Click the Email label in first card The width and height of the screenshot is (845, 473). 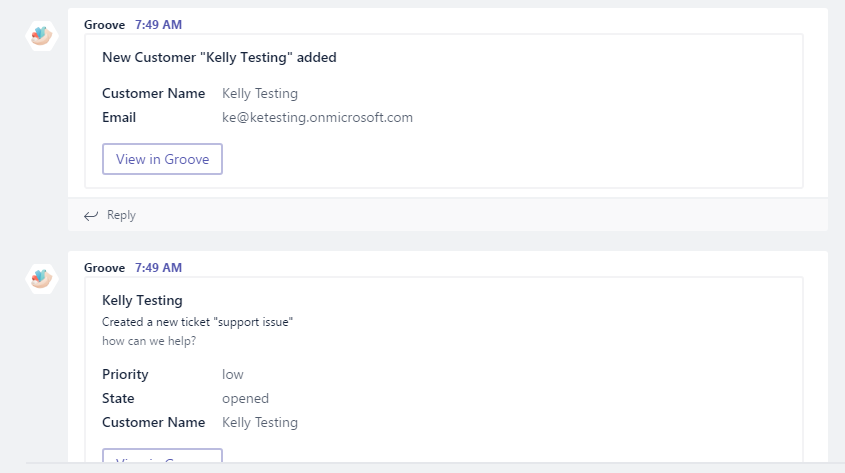119,117
